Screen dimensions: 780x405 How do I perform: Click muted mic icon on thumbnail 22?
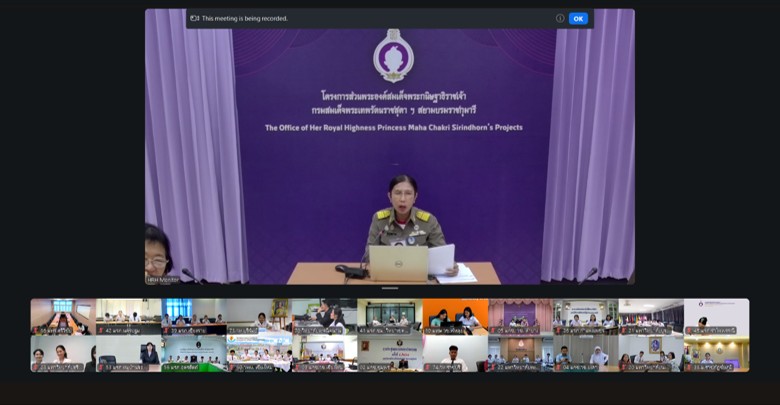pos(493,367)
